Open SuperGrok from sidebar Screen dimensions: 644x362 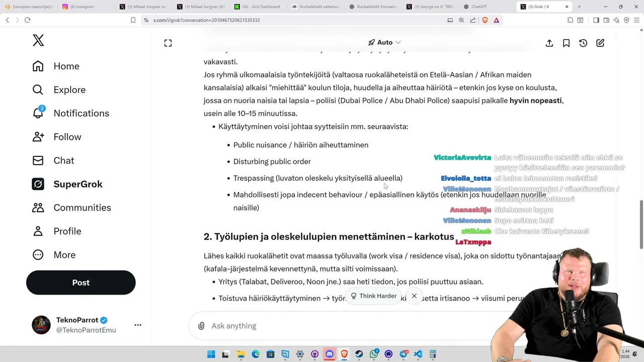coord(67,185)
